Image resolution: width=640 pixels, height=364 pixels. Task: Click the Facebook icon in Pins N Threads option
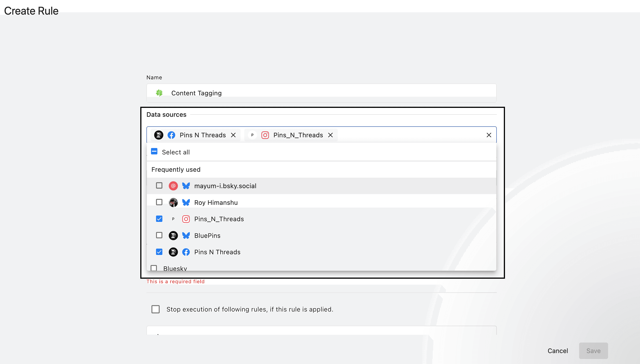pos(186,252)
